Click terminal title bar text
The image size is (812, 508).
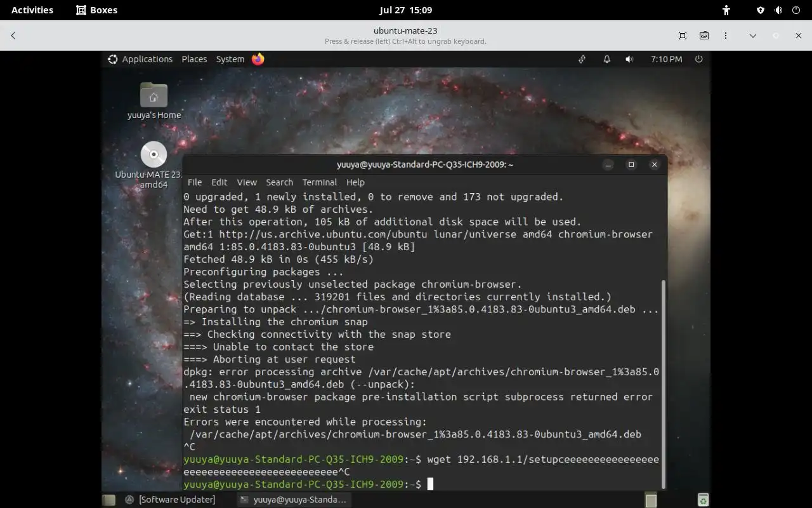click(425, 164)
